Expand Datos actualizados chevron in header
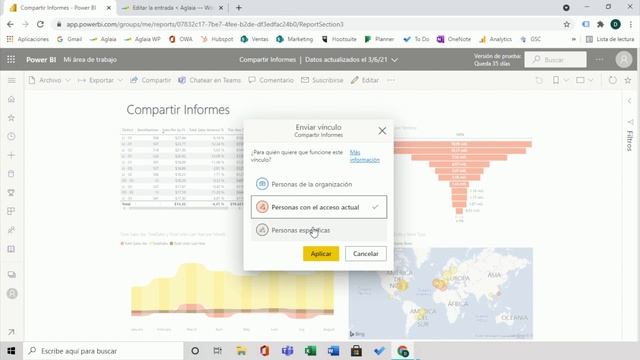640x360 pixels. click(x=394, y=60)
